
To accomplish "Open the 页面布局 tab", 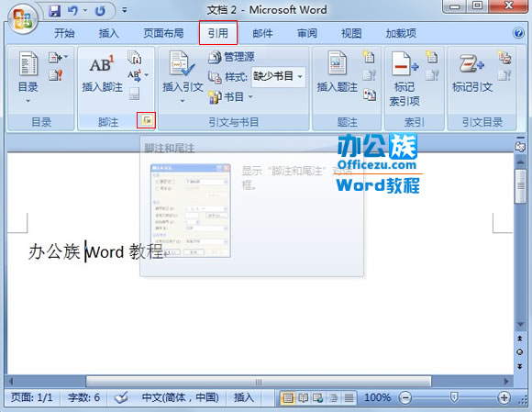I will point(163,33).
